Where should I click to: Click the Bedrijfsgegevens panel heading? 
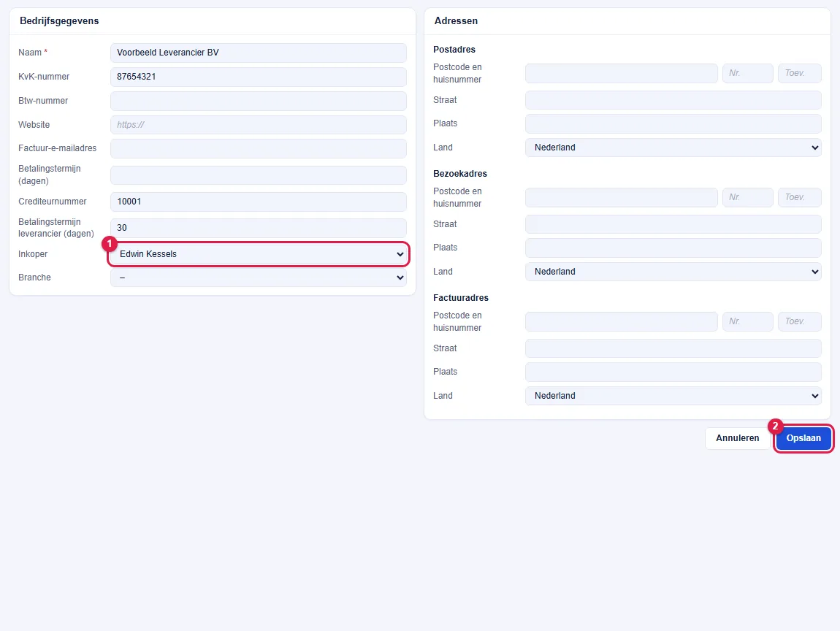click(59, 21)
